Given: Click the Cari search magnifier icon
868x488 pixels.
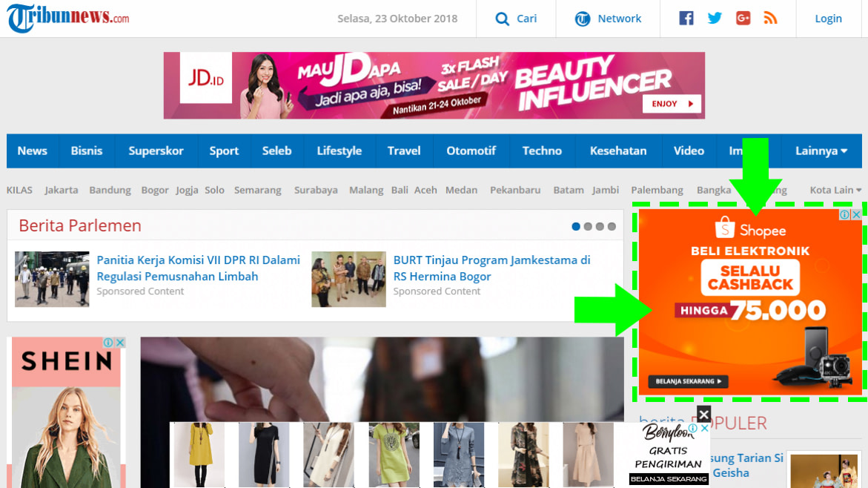Looking at the screenshot, I should coord(502,19).
